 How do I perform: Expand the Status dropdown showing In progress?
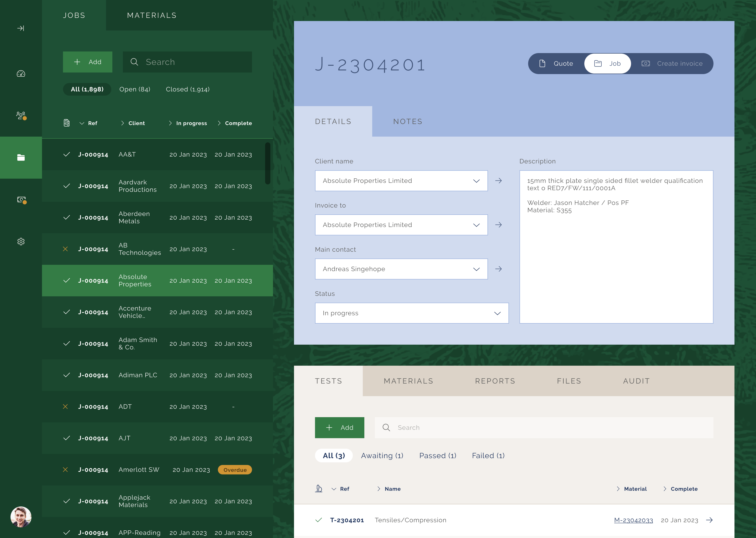pos(411,313)
